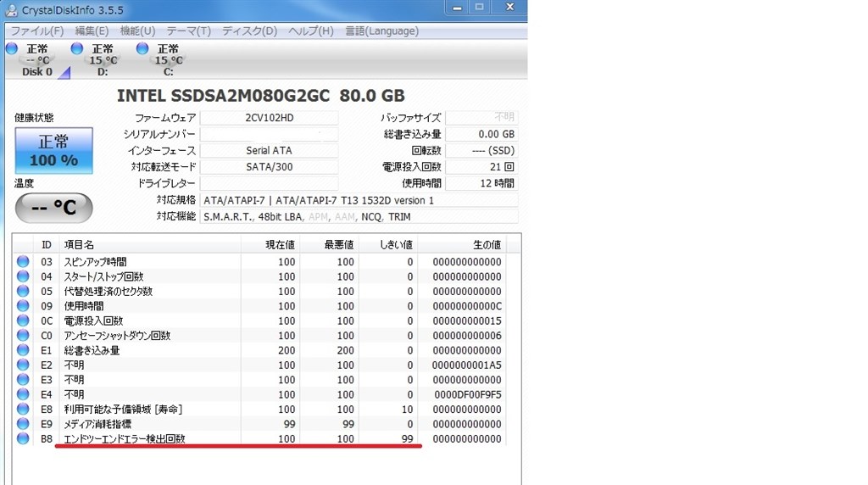The width and height of the screenshot is (868, 485).
Task: Click the firmware field 2CV102HD
Action: point(269,118)
